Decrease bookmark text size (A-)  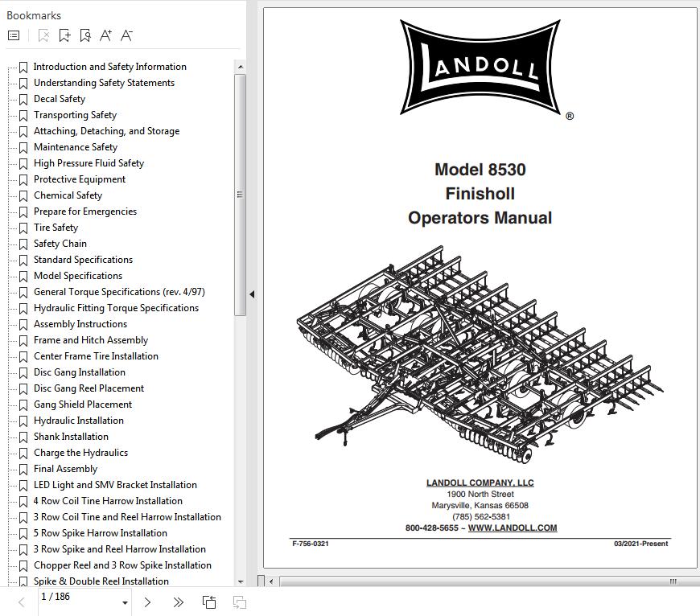(127, 35)
